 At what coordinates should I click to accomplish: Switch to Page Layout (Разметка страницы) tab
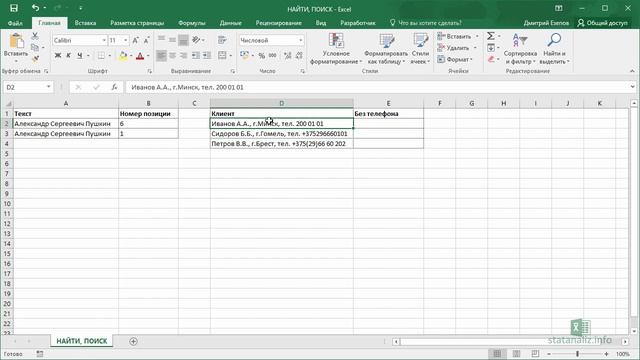pyautogui.click(x=137, y=23)
